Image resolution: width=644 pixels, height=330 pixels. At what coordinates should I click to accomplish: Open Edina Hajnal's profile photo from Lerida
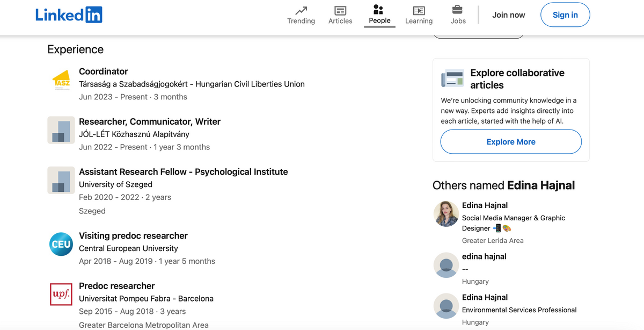446,214
